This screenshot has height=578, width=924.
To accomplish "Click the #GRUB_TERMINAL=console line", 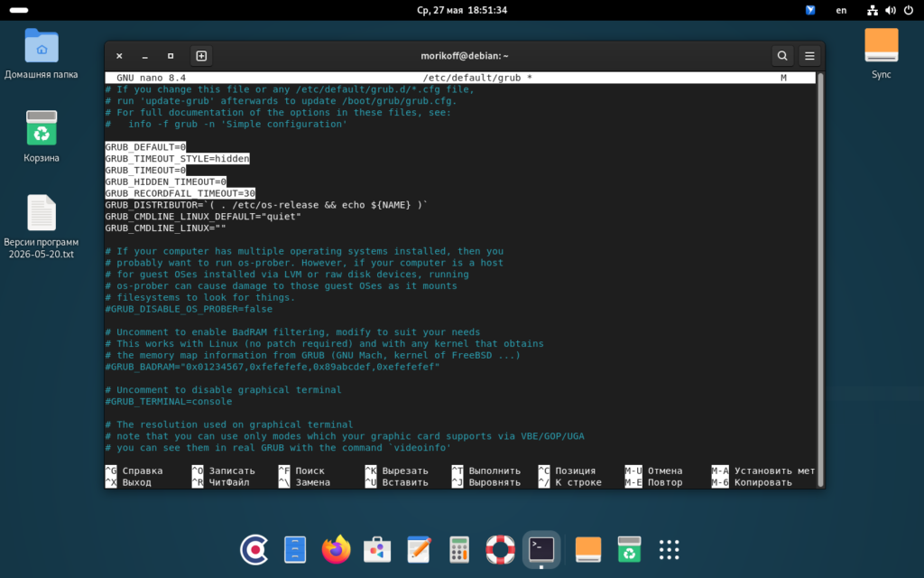I will tap(169, 402).
